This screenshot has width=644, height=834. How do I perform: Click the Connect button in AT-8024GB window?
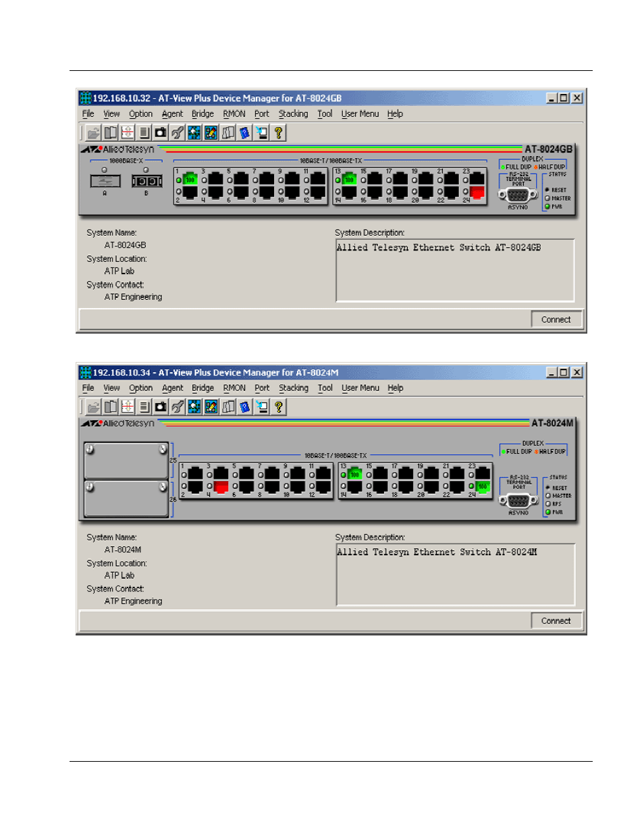(x=556, y=319)
